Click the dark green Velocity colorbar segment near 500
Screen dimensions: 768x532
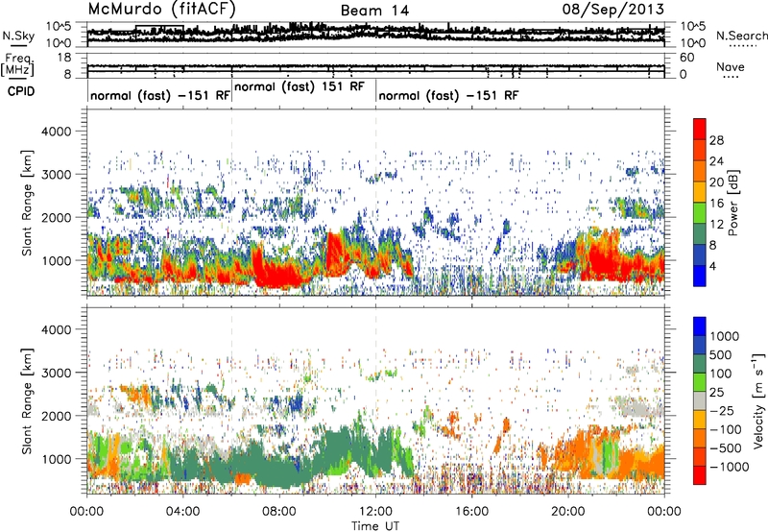[700, 364]
